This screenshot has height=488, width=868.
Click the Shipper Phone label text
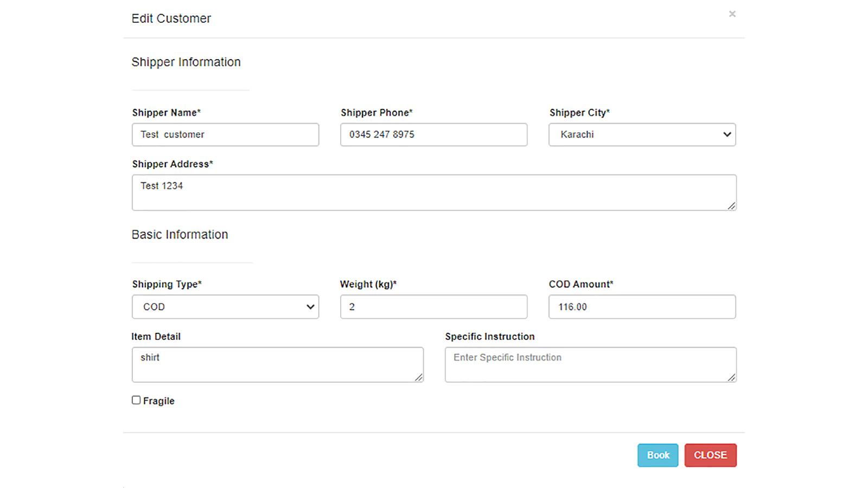[x=376, y=113]
